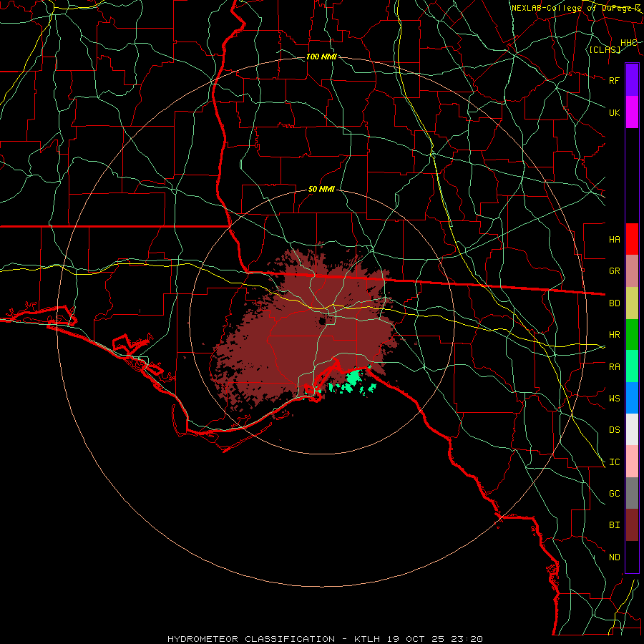
Task: Click the HR legend label
Action: click(615, 335)
